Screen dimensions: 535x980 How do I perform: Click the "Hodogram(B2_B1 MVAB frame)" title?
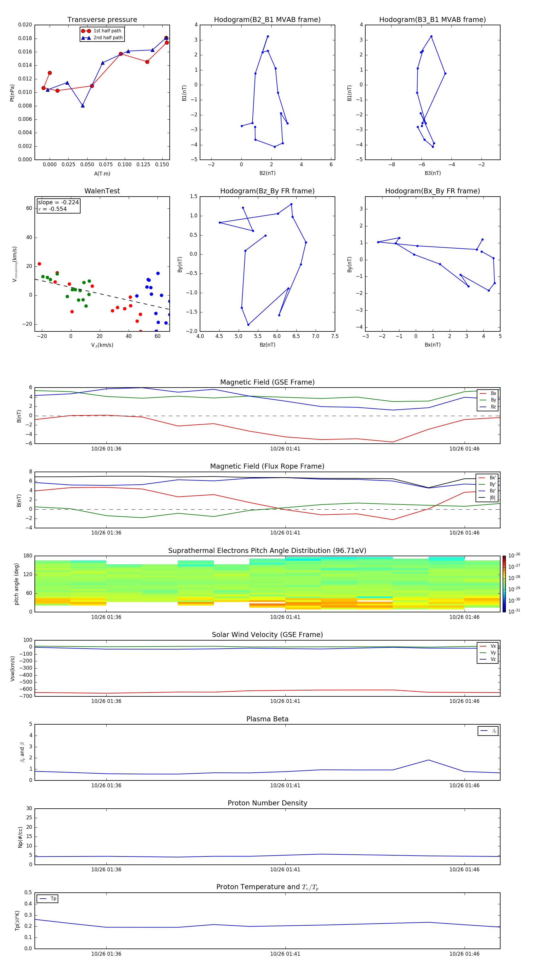267,20
